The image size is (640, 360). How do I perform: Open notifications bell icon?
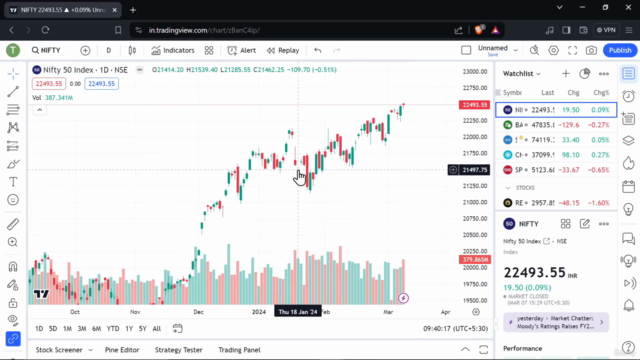tap(629, 305)
